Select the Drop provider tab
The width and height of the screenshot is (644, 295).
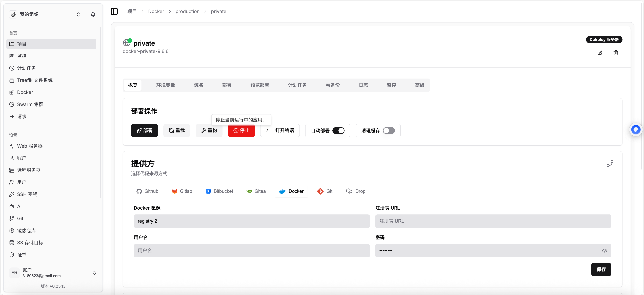(355, 191)
